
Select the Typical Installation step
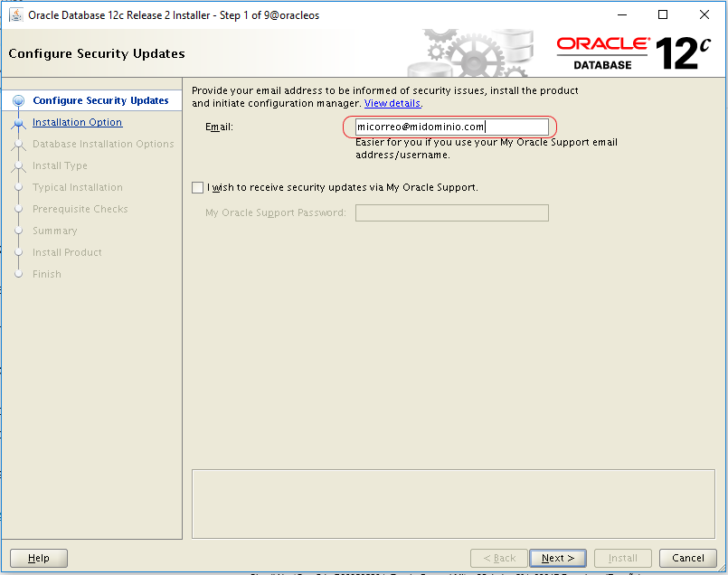[x=78, y=187]
